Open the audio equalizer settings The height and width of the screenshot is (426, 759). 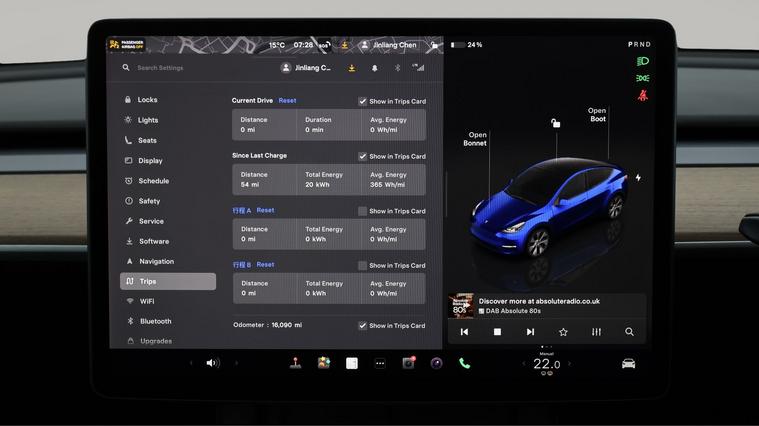(596, 332)
